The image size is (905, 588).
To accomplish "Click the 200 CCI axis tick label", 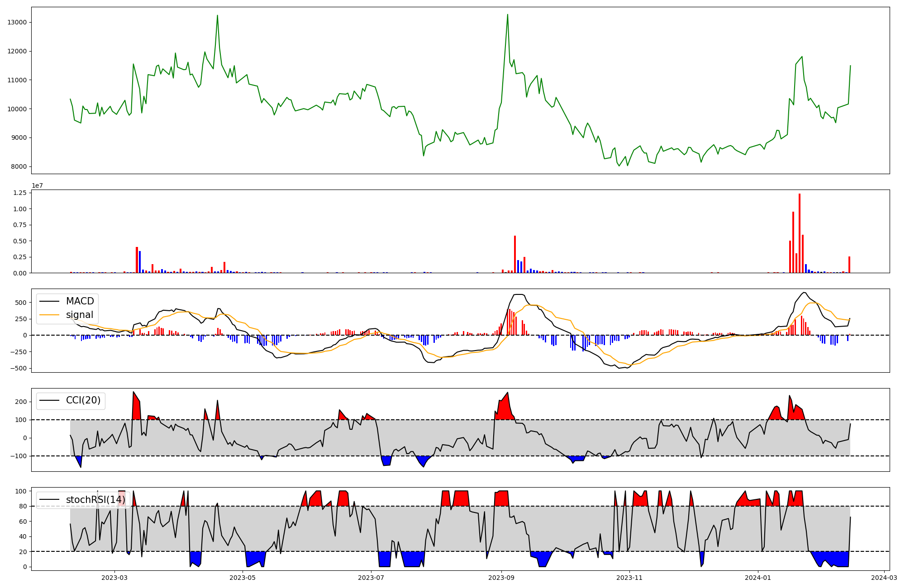I will 22,402.
